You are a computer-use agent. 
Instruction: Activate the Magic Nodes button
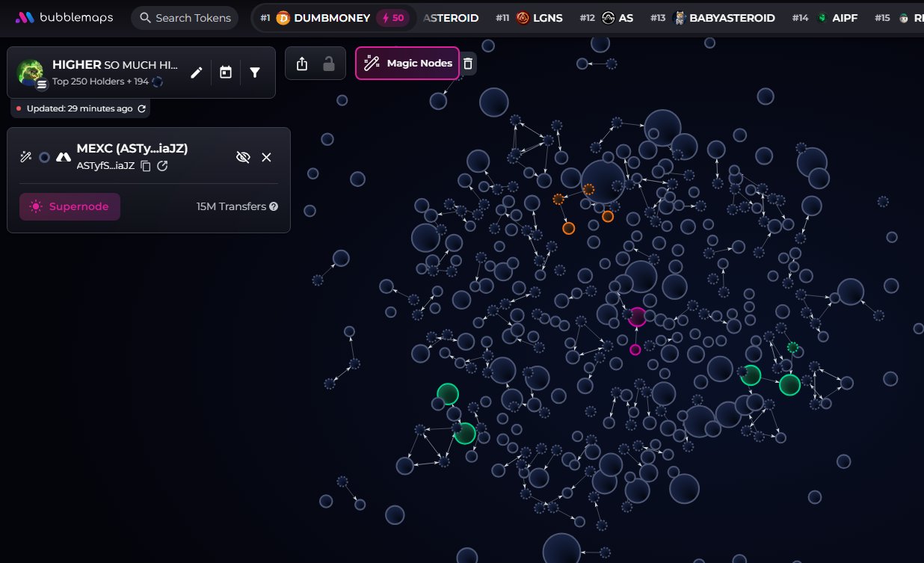tap(407, 64)
